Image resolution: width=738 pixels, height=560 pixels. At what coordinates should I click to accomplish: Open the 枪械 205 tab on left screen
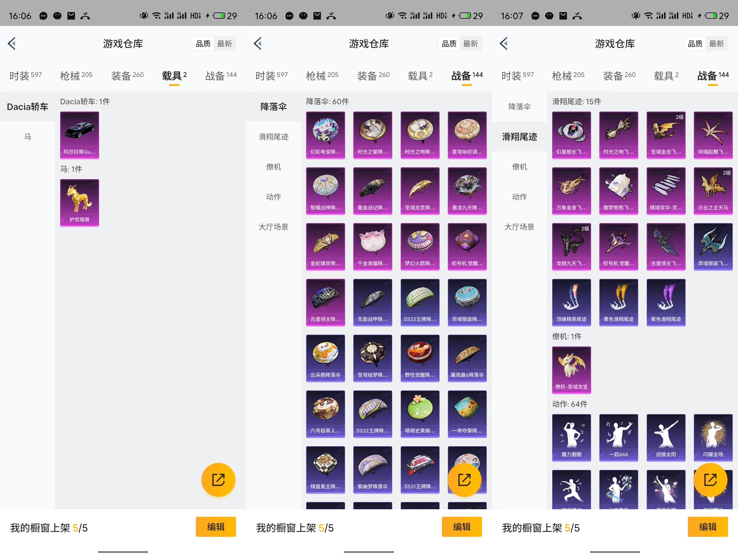click(x=76, y=76)
